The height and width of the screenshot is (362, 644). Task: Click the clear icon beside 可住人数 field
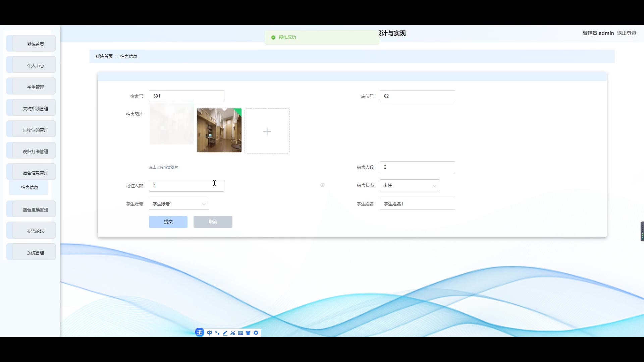[322, 185]
